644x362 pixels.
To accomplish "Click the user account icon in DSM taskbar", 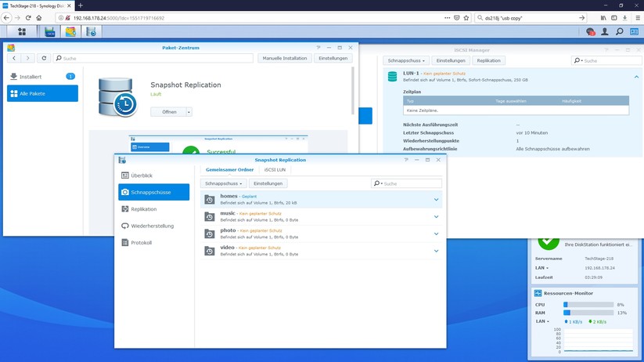I will pyautogui.click(x=604, y=32).
